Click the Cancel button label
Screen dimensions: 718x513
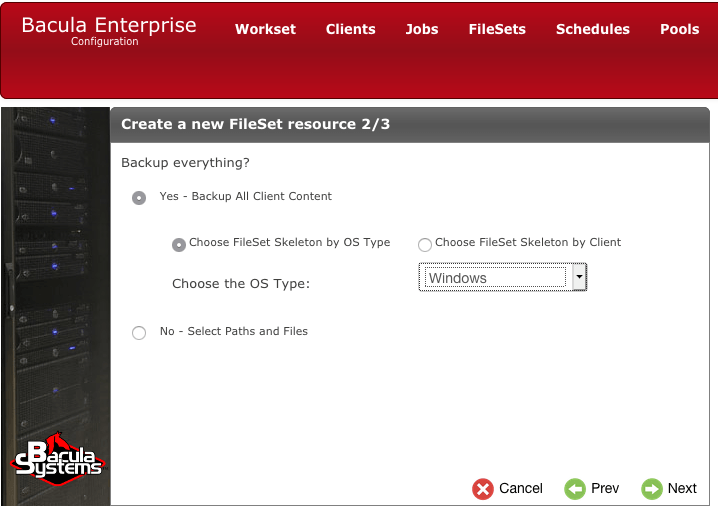521,489
